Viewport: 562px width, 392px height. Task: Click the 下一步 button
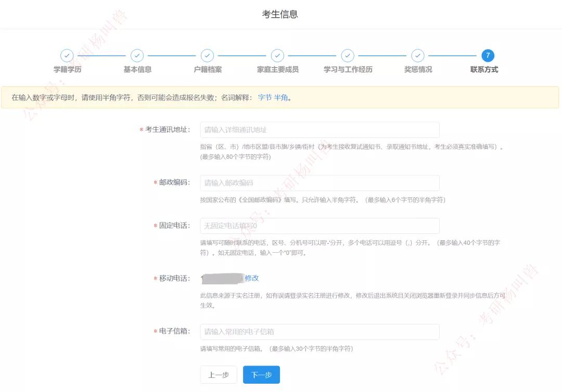[261, 374]
